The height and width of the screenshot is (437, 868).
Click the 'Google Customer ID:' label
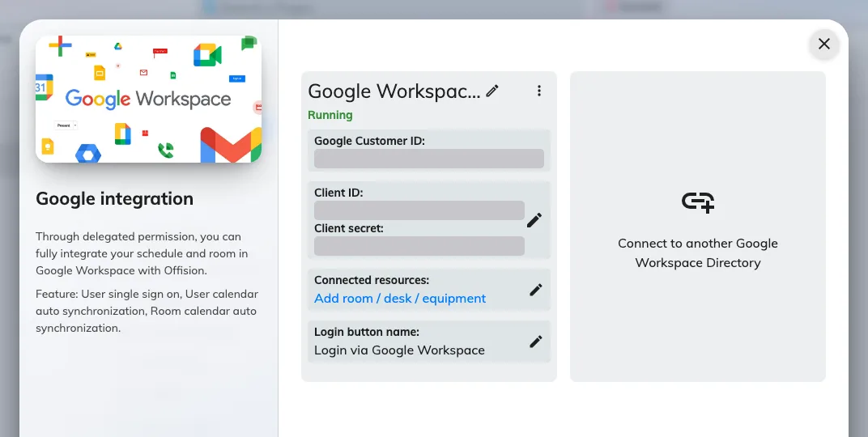[369, 141]
